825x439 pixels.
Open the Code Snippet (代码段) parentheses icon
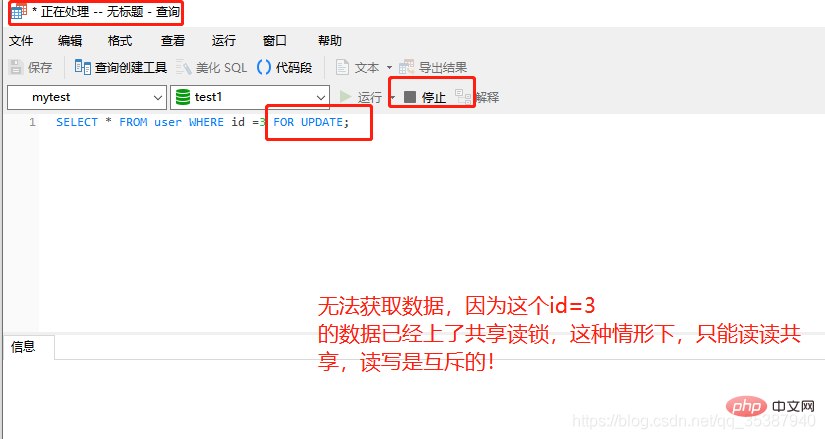(x=264, y=67)
